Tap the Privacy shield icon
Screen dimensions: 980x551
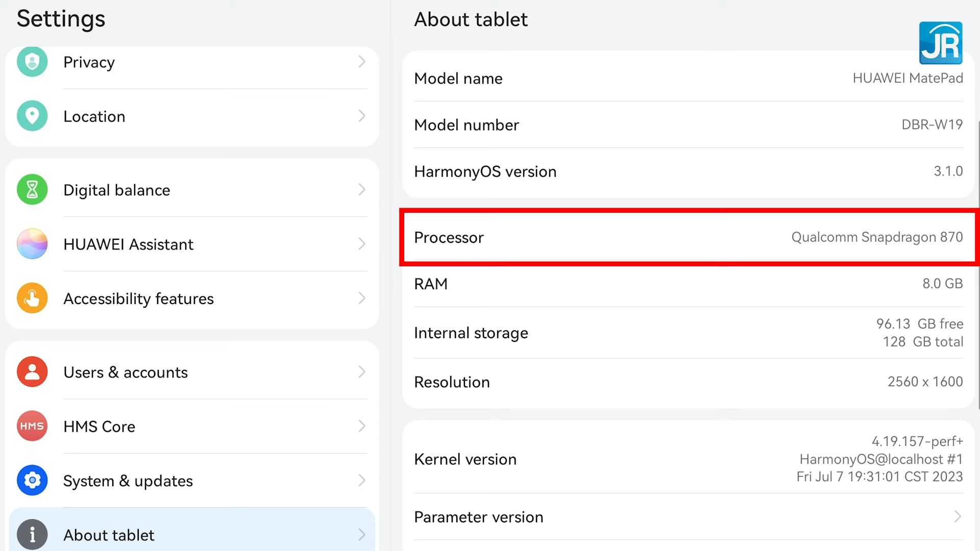click(32, 62)
